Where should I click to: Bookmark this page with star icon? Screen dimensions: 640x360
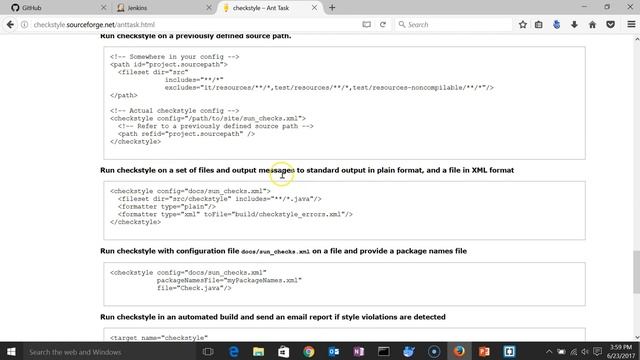coord(522,24)
